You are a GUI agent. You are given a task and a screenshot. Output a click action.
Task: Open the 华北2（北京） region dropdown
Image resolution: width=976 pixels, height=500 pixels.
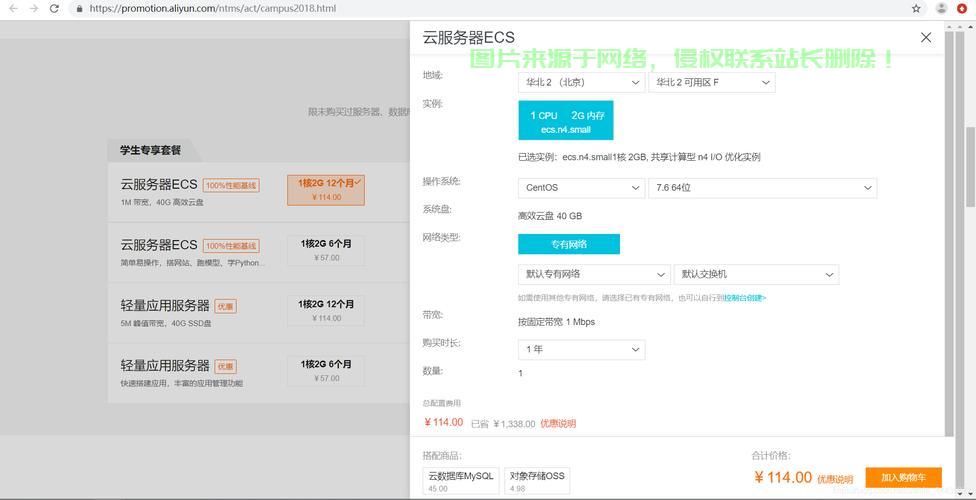click(581, 83)
